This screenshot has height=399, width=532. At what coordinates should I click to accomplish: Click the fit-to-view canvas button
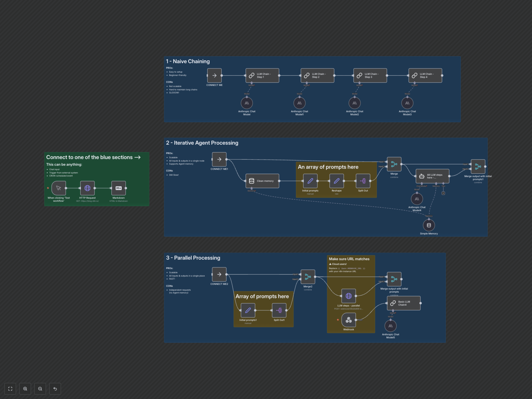click(x=10, y=389)
